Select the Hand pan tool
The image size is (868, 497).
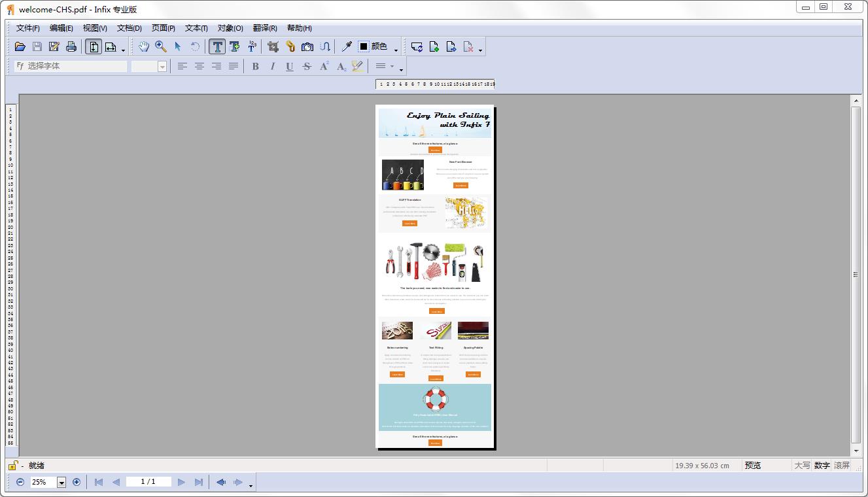tap(143, 46)
